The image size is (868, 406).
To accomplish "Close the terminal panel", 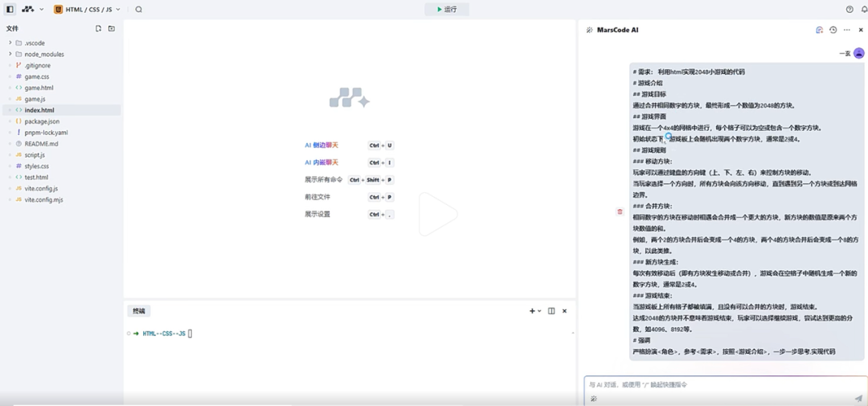I will tap(565, 311).
